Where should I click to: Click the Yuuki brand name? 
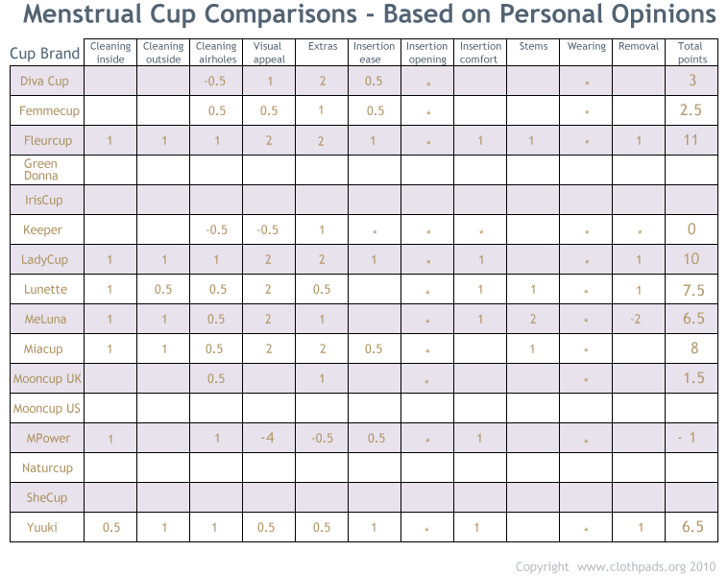pyautogui.click(x=42, y=527)
